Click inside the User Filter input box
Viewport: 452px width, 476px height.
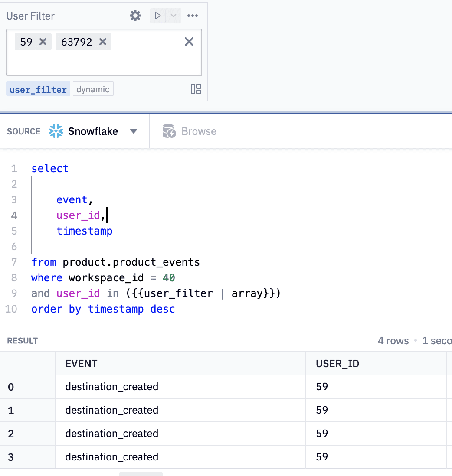point(104,63)
